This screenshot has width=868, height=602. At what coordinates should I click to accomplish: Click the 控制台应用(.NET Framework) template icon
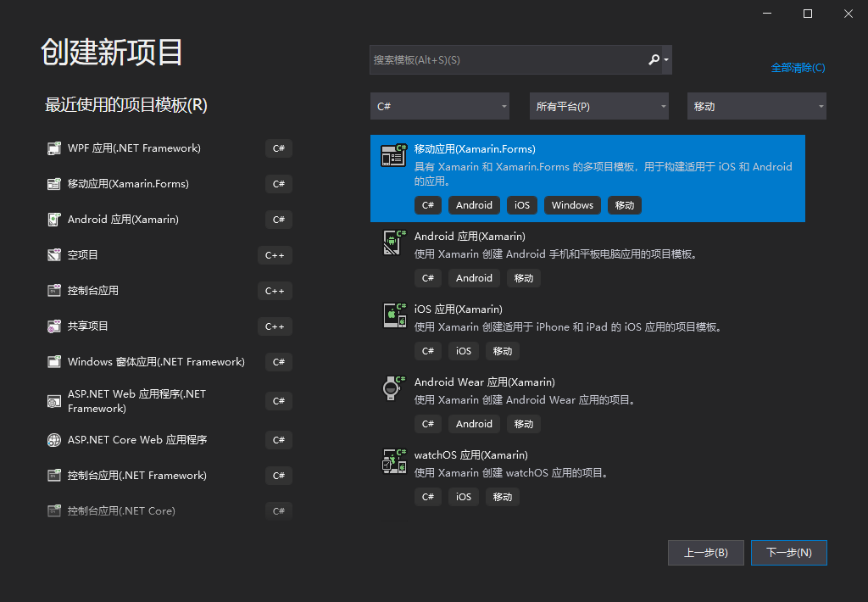point(53,475)
